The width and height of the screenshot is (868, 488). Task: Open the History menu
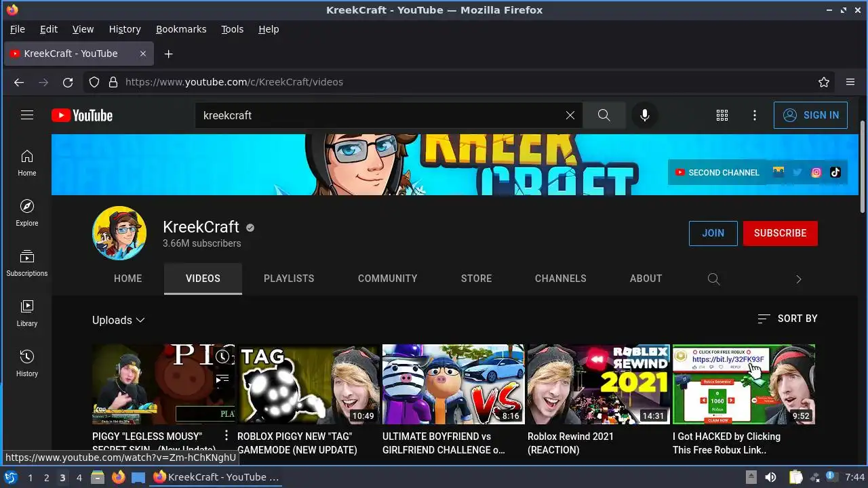point(125,29)
